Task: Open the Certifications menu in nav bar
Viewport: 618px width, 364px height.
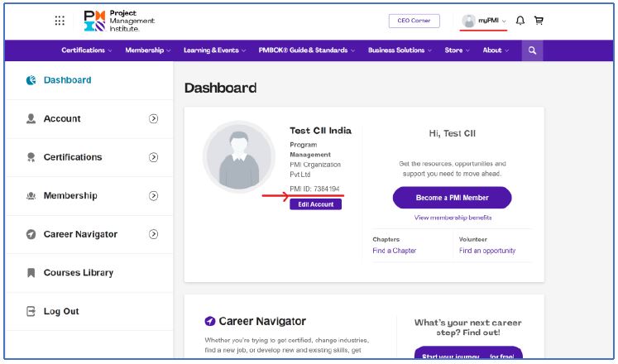Action: pyautogui.click(x=86, y=50)
